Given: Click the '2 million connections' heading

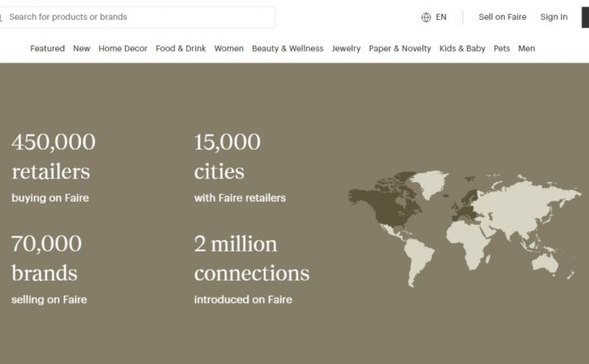Looking at the screenshot, I should pos(251,258).
